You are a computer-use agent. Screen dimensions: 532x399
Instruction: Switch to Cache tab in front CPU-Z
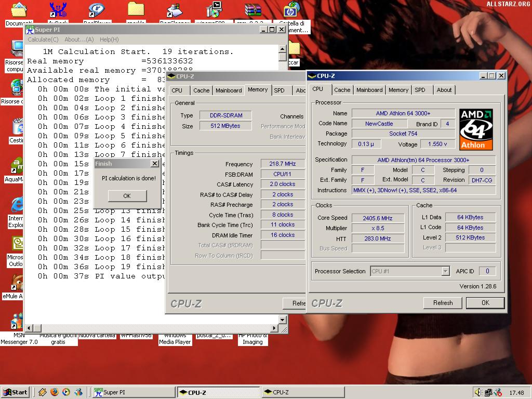tap(342, 90)
